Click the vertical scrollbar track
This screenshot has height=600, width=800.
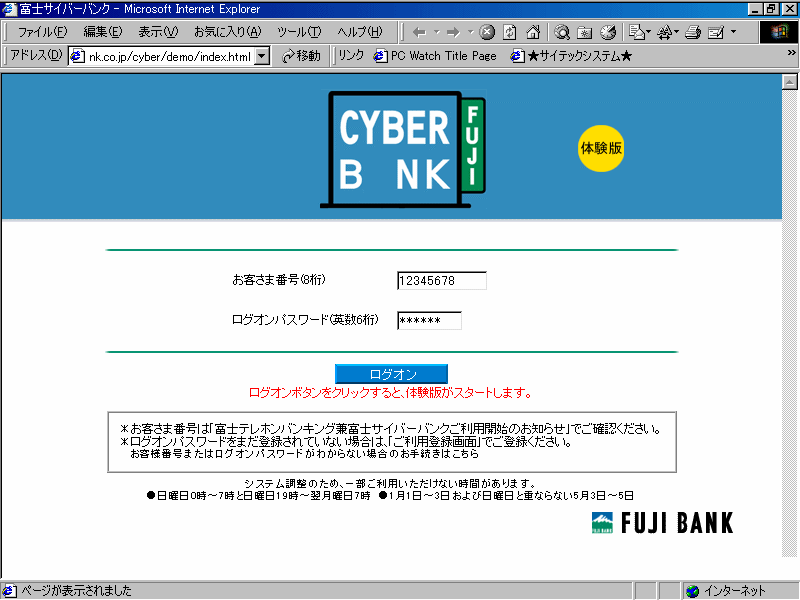coord(790,323)
